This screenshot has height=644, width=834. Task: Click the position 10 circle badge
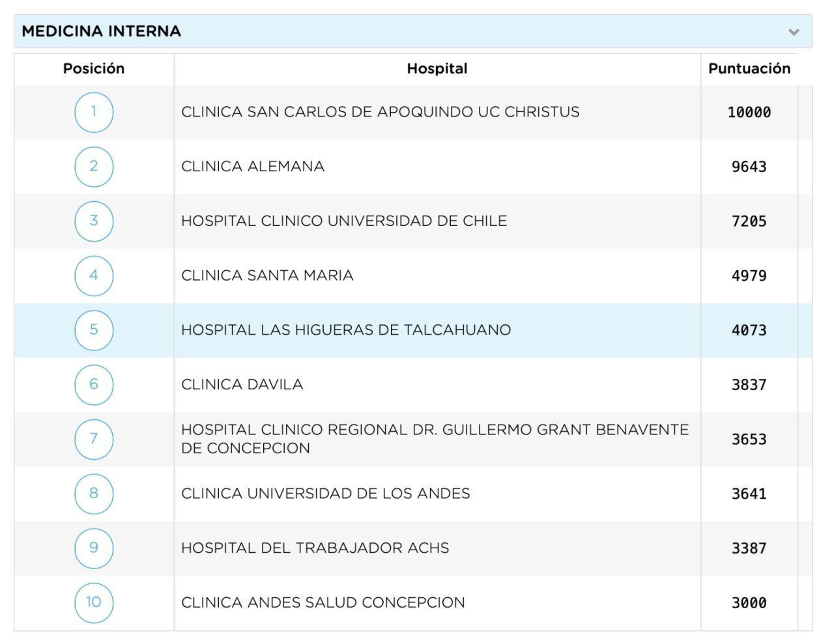[x=94, y=602]
